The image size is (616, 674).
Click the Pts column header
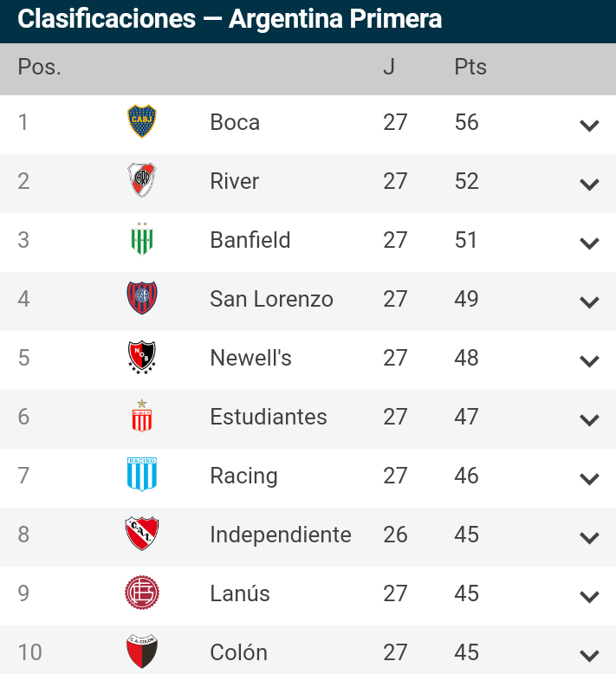[x=470, y=67]
